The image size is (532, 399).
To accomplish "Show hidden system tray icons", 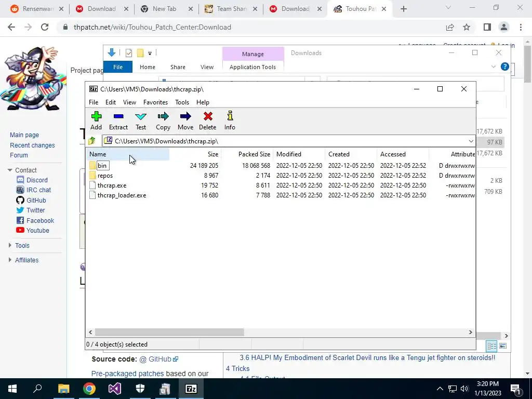I will click(440, 389).
